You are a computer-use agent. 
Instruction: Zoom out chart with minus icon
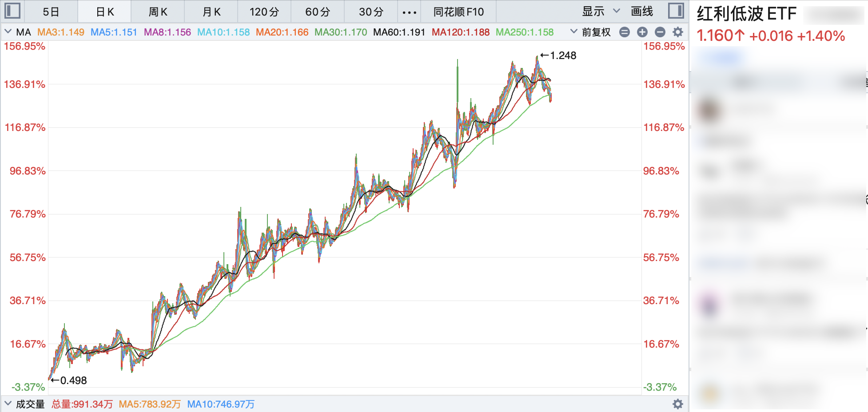[660, 32]
